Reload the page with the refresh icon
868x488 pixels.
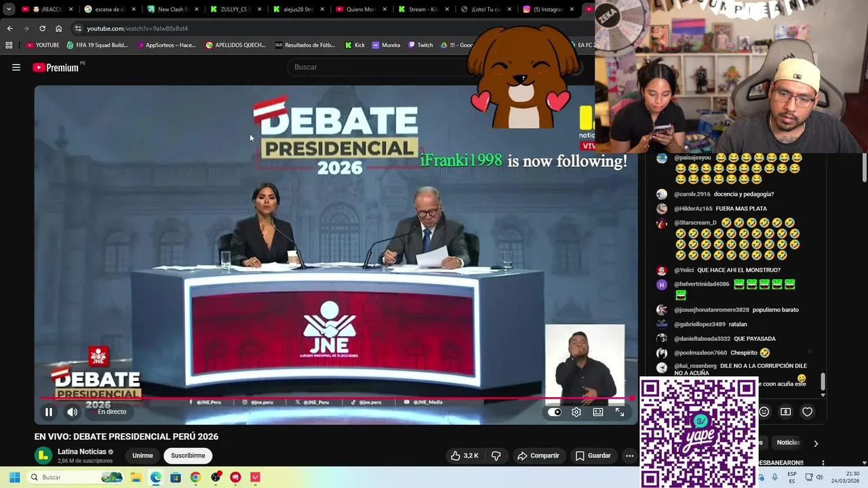pyautogui.click(x=42, y=28)
